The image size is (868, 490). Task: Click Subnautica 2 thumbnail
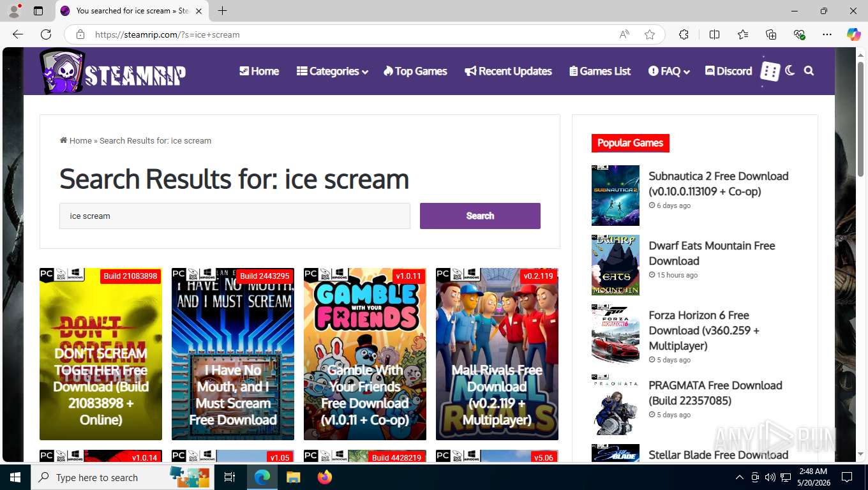coord(615,195)
